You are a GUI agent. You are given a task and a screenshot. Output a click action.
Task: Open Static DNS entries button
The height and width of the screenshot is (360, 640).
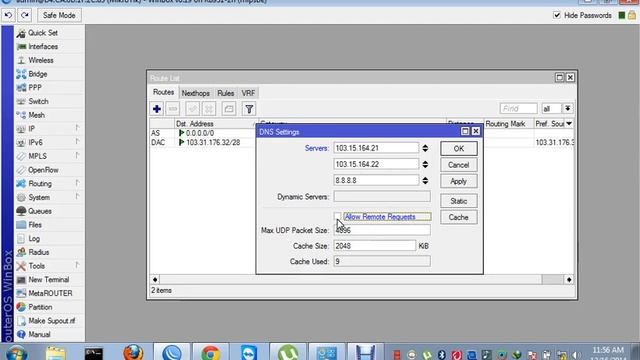coord(459,201)
